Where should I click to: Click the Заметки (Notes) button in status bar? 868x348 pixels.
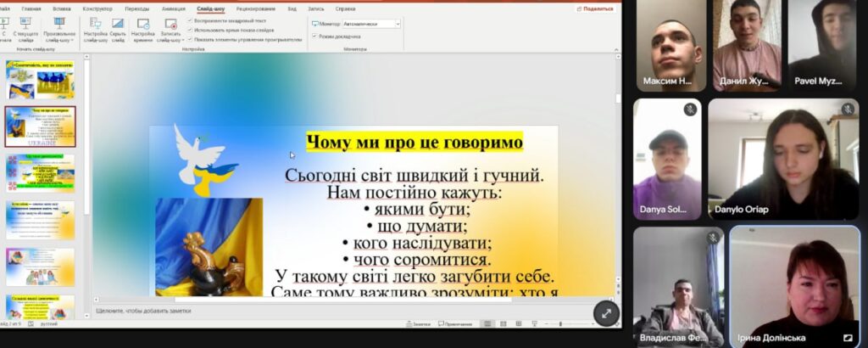tap(417, 323)
